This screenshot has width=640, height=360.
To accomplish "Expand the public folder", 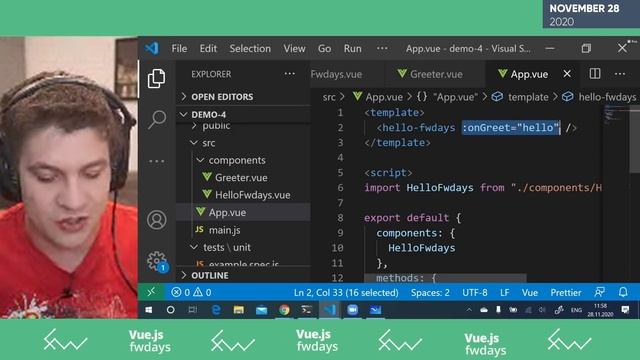I will tap(216, 126).
